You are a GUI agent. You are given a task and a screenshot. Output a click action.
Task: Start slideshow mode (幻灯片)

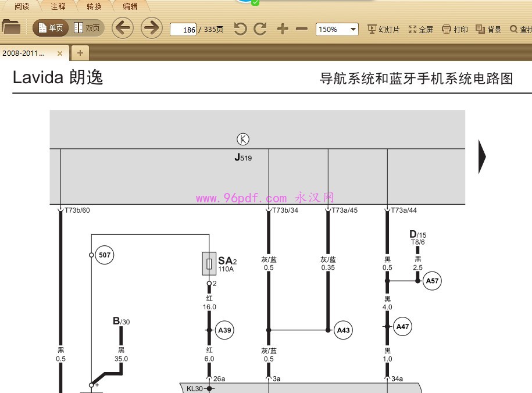pyautogui.click(x=383, y=30)
